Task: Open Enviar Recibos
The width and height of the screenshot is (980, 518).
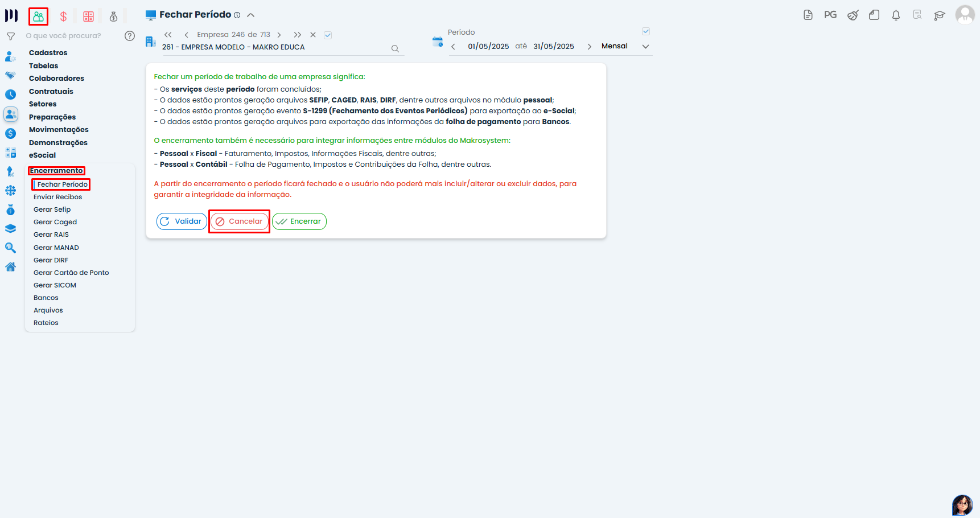Action: [57, 197]
